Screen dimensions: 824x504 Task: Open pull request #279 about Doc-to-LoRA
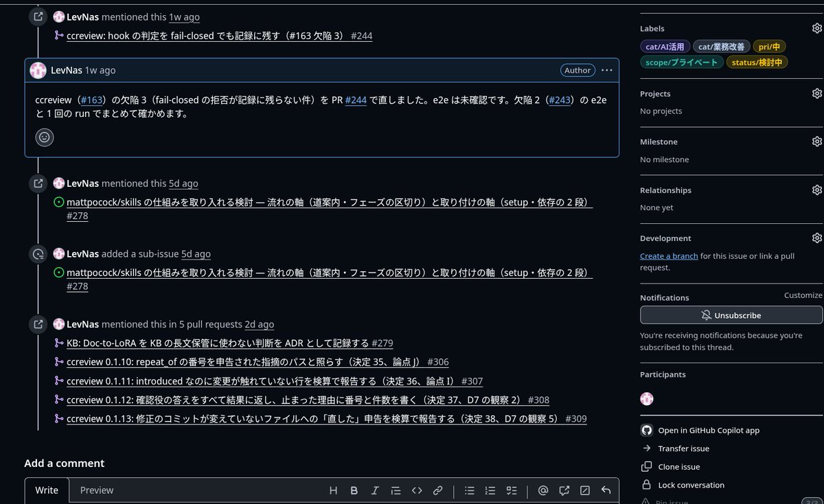pos(229,343)
